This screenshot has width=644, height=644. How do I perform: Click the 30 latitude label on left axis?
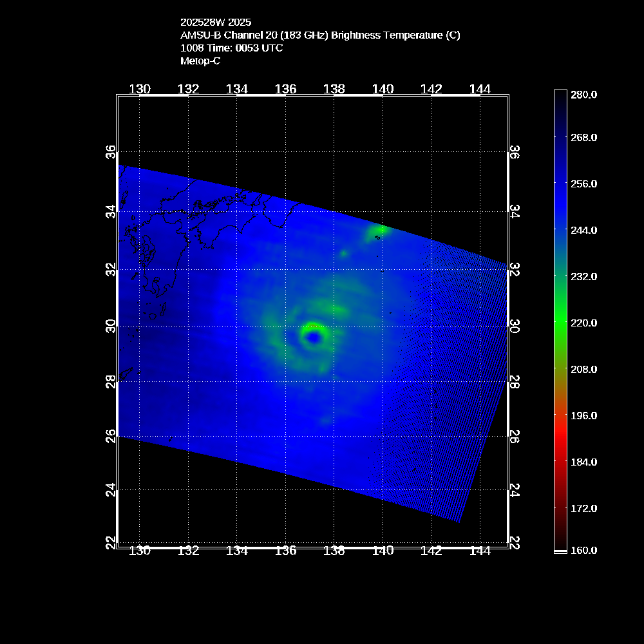(x=111, y=327)
